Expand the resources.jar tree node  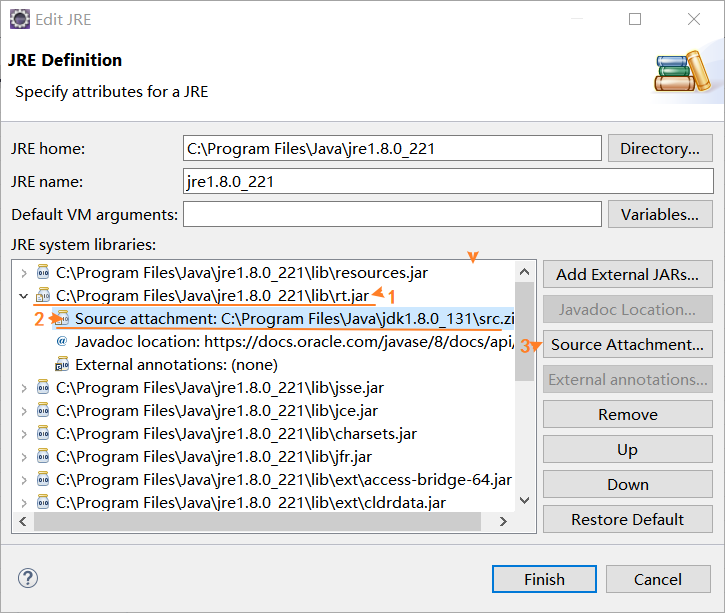[24, 273]
